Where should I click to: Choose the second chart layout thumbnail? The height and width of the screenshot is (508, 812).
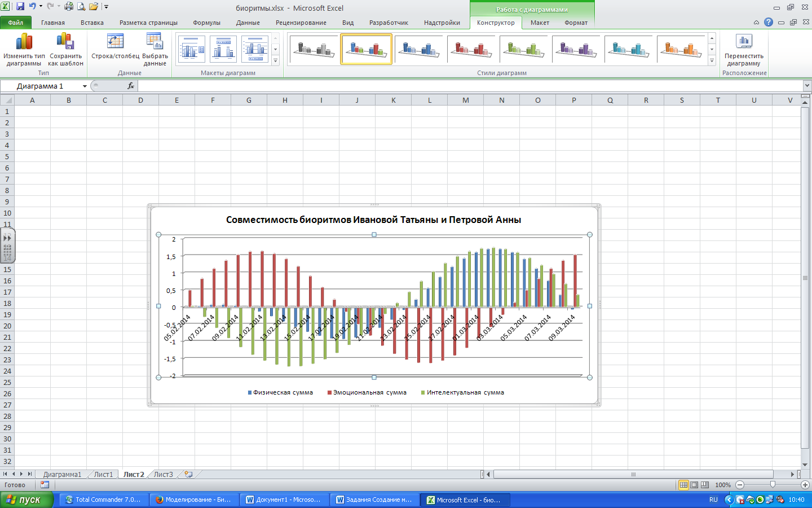point(223,49)
